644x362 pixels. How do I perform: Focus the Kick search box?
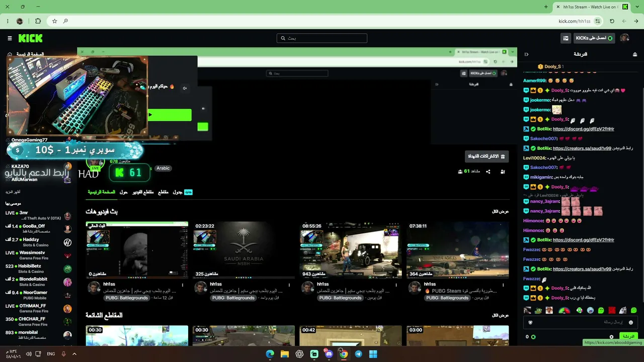(322, 38)
